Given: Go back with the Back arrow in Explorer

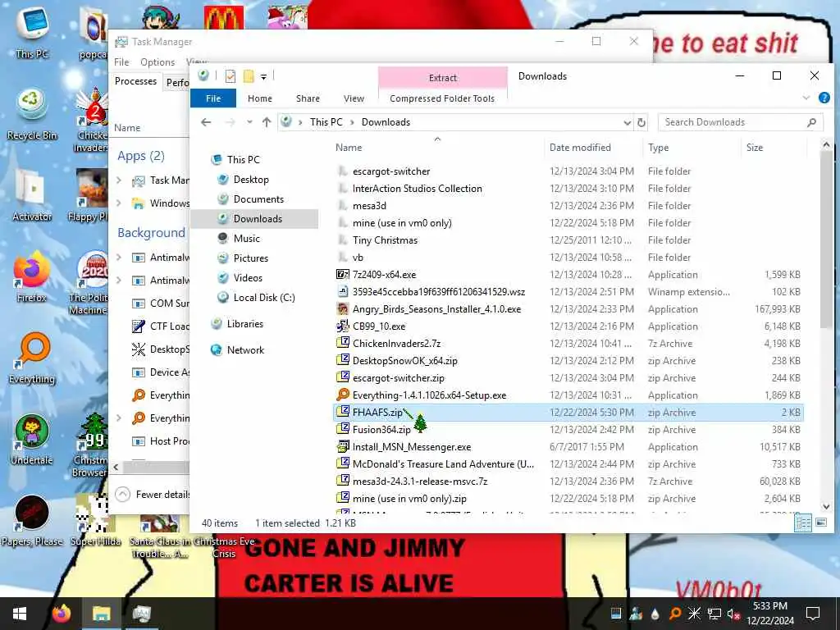Looking at the screenshot, I should point(206,122).
